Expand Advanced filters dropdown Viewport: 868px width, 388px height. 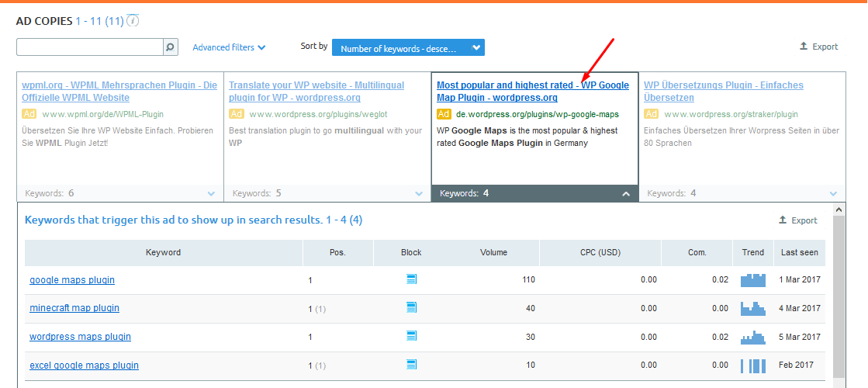[x=229, y=47]
